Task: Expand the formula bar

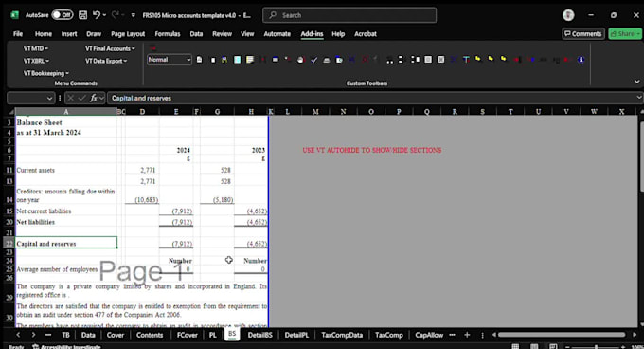Action: click(639, 98)
